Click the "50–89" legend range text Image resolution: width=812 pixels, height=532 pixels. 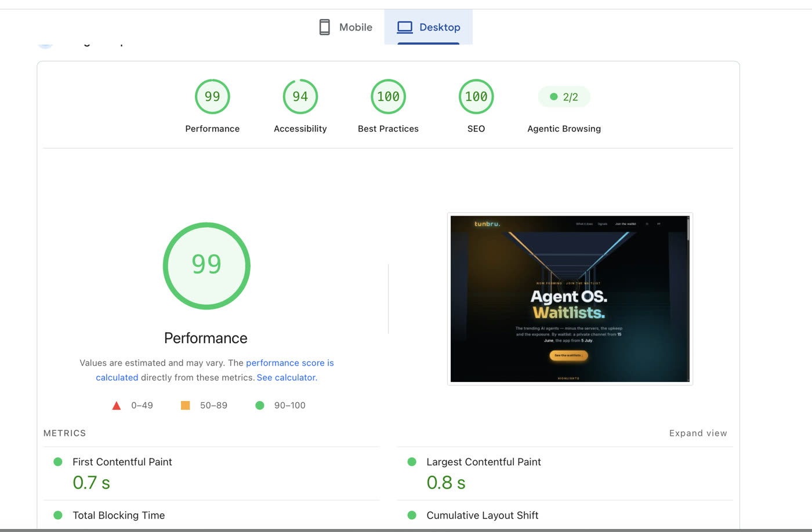tap(214, 406)
